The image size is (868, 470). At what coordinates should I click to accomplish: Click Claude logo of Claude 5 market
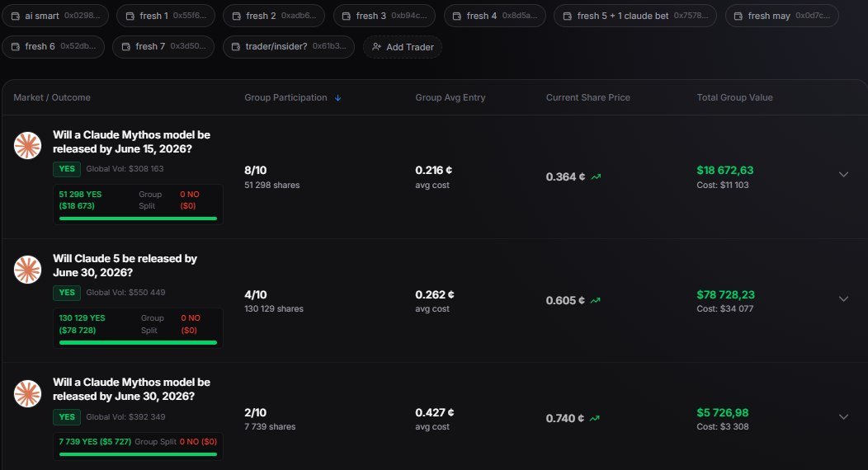tap(28, 270)
